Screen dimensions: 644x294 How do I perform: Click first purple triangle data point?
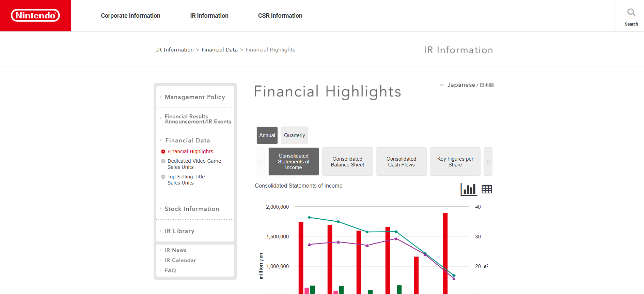coord(309,245)
